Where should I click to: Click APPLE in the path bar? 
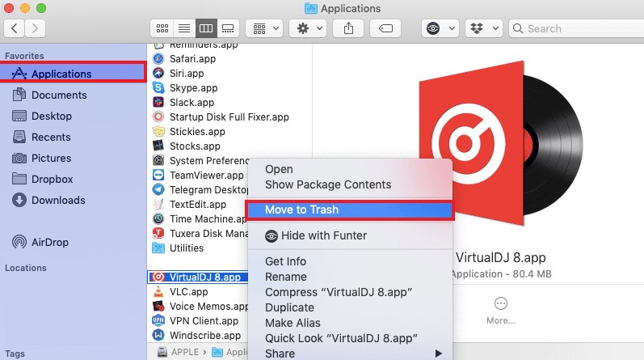[178, 352]
